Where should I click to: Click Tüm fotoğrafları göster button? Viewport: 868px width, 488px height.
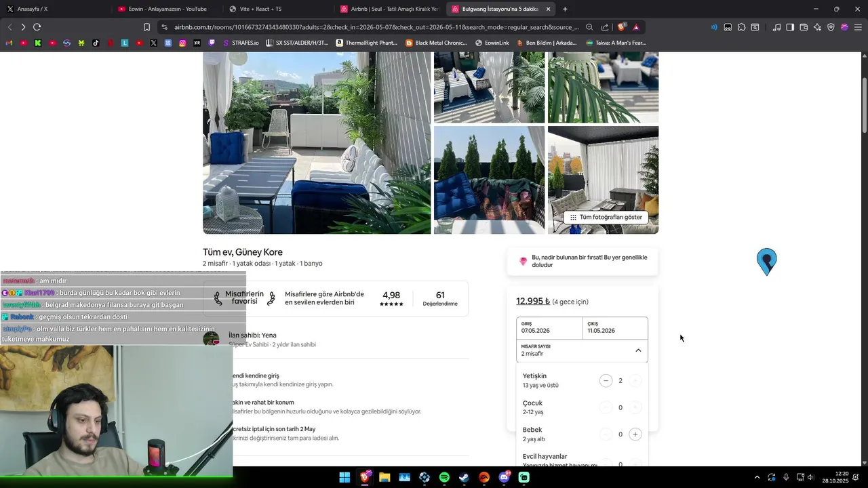[x=606, y=218]
